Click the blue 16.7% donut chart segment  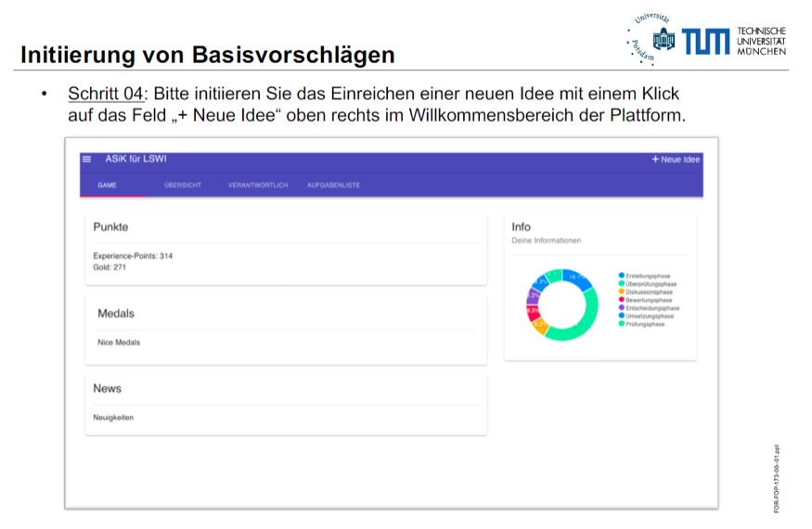pos(577,278)
